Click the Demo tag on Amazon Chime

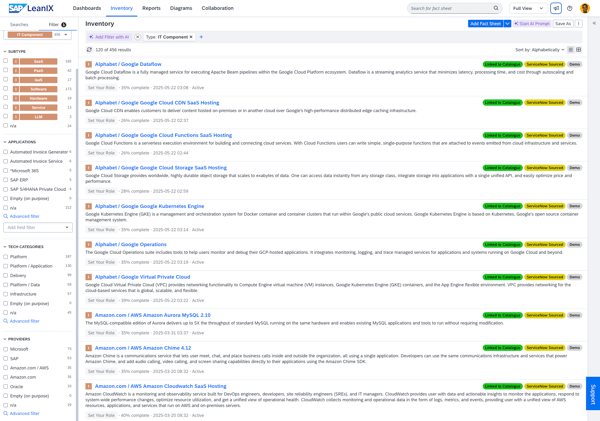pos(574,348)
